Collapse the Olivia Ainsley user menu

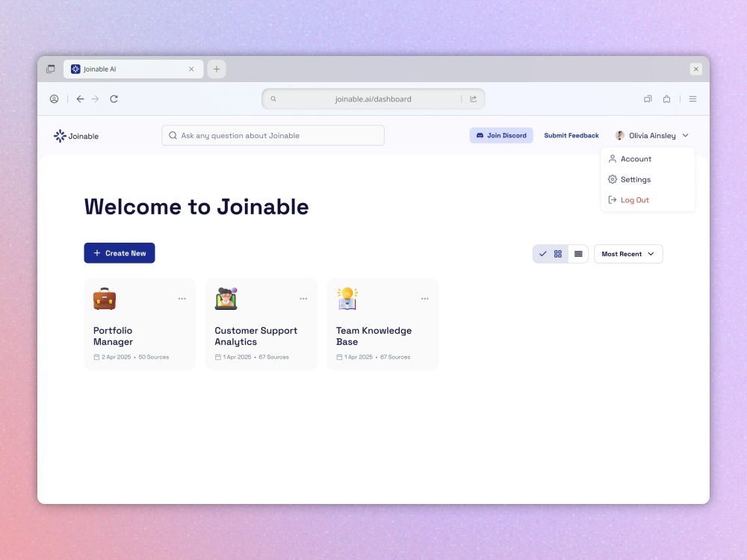coord(686,136)
